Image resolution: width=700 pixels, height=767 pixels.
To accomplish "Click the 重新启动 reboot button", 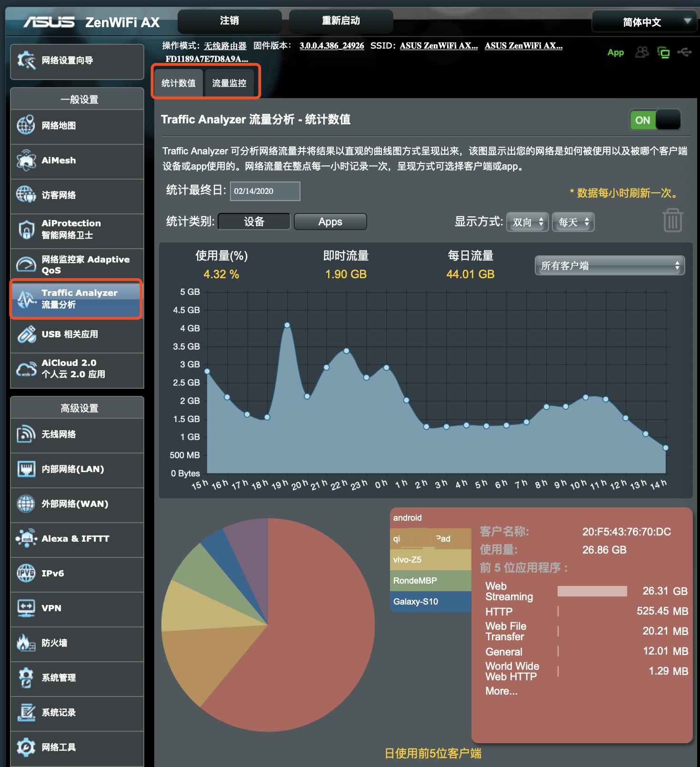I will [341, 21].
